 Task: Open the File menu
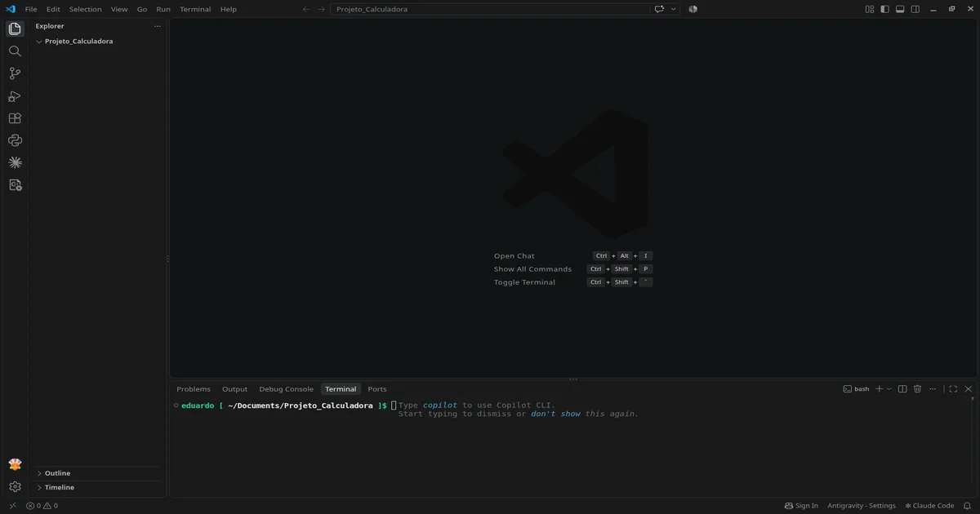tap(31, 9)
